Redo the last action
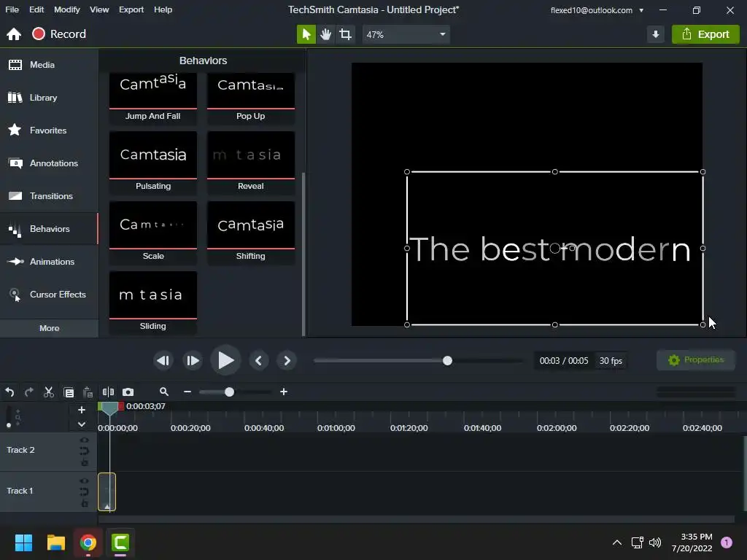This screenshot has width=747, height=560. pyautogui.click(x=29, y=392)
